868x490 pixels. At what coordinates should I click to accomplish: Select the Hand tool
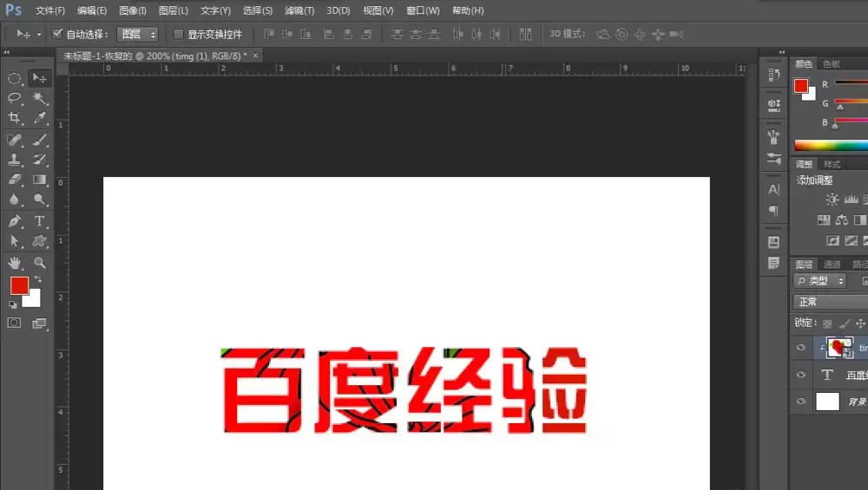[15, 263]
